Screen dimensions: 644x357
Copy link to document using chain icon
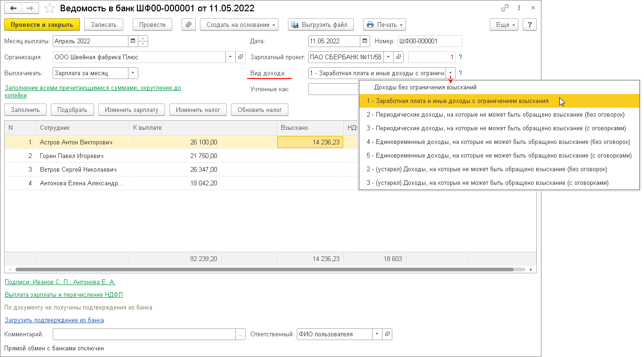(505, 8)
